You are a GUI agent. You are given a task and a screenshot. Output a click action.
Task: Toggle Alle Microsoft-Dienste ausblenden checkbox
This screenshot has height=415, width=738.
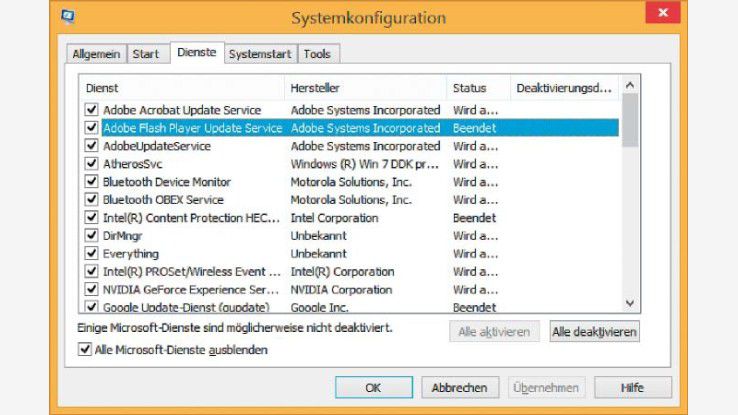84,350
